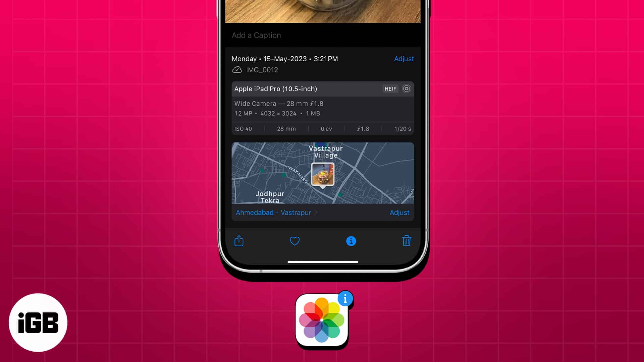The image size is (644, 362).
Task: Toggle HEIF format indicator
Action: pyautogui.click(x=390, y=88)
